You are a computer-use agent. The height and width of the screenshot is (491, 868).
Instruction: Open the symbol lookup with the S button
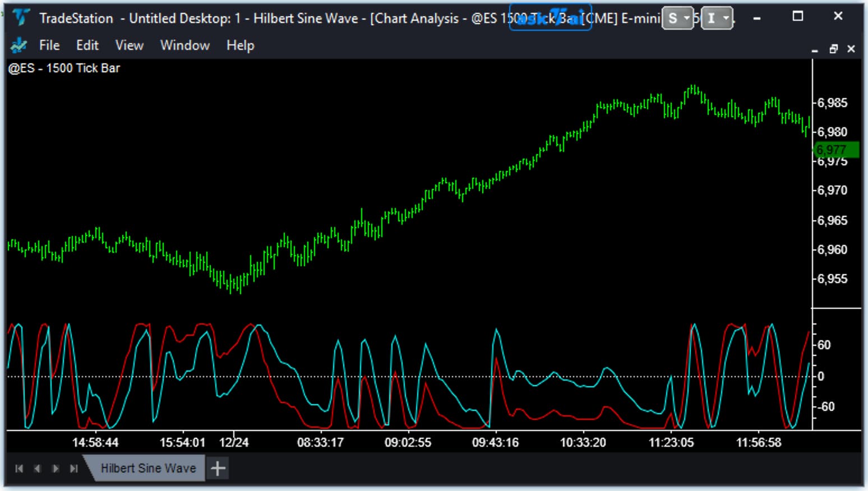pos(674,18)
